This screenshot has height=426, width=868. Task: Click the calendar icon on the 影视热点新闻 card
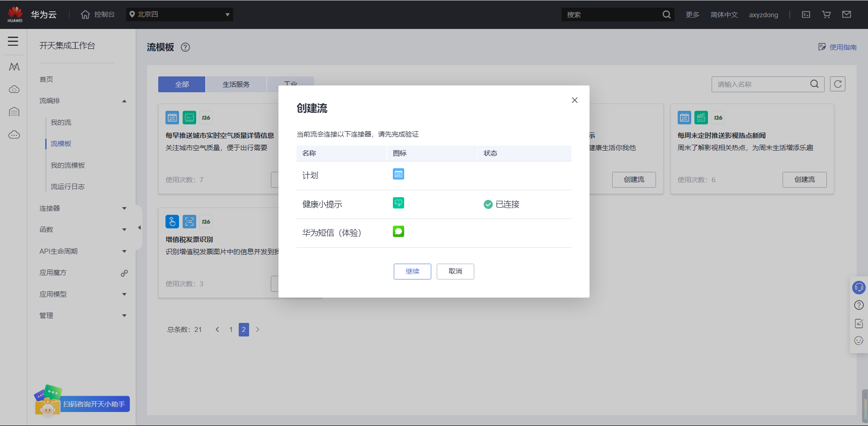pos(684,118)
